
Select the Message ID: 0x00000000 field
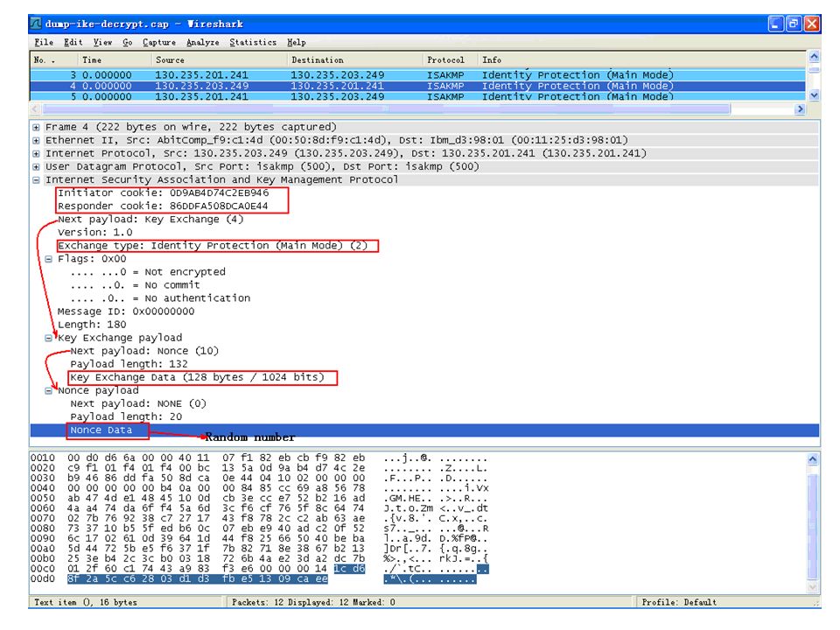[126, 311]
